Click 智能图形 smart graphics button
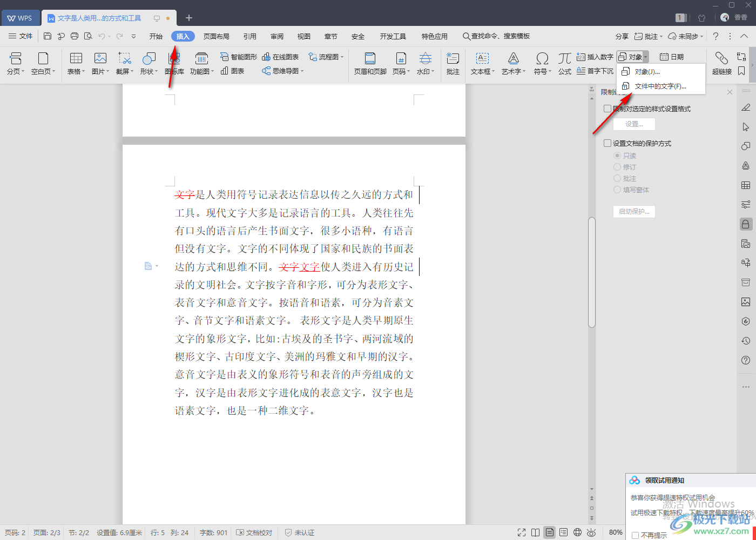The width and height of the screenshot is (756, 540). pos(239,57)
